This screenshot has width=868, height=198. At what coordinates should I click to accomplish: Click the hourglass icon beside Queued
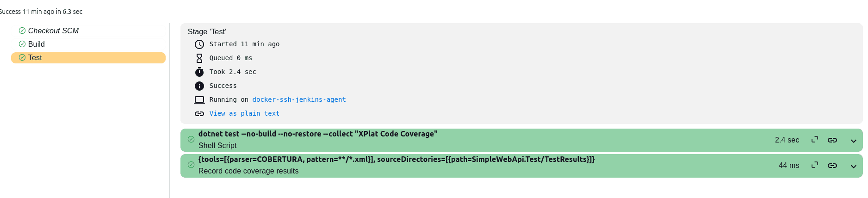[x=199, y=58]
